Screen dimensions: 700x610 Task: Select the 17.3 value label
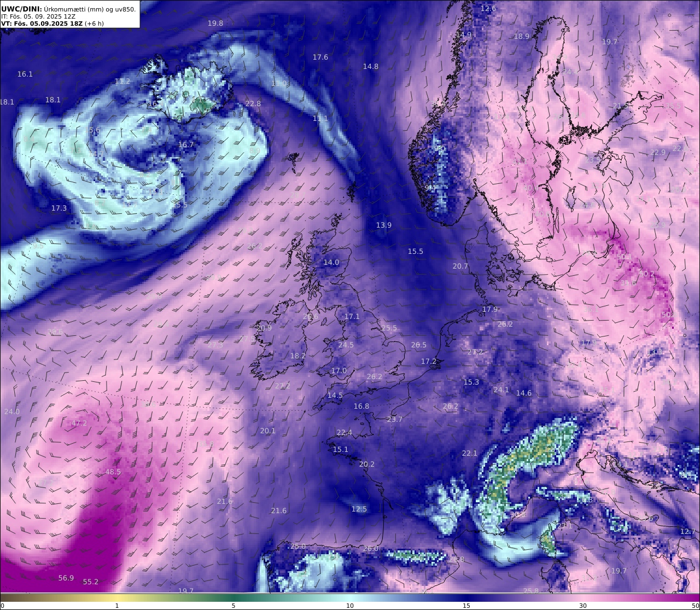[59, 208]
